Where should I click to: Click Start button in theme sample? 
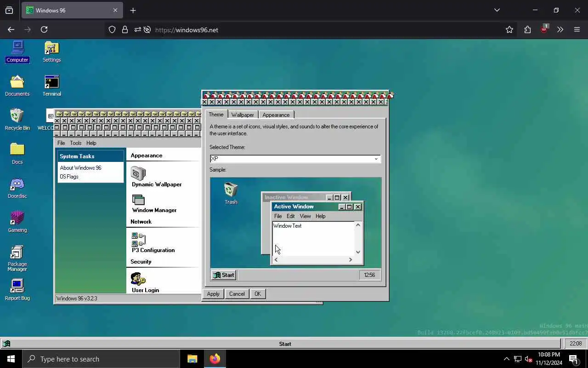click(224, 275)
